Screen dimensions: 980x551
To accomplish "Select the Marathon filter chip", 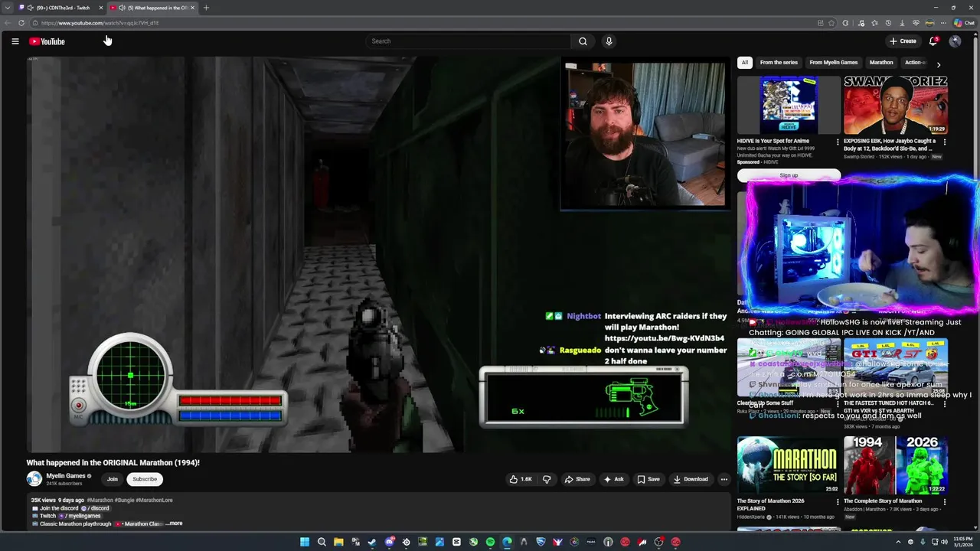I will pyautogui.click(x=881, y=63).
